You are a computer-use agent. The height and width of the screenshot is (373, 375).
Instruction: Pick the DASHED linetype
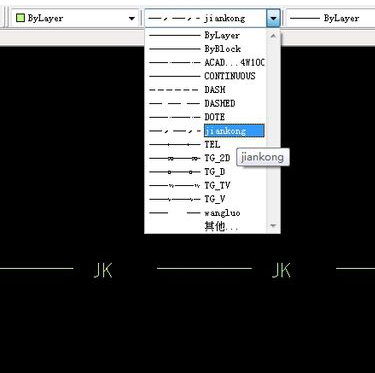coord(206,103)
